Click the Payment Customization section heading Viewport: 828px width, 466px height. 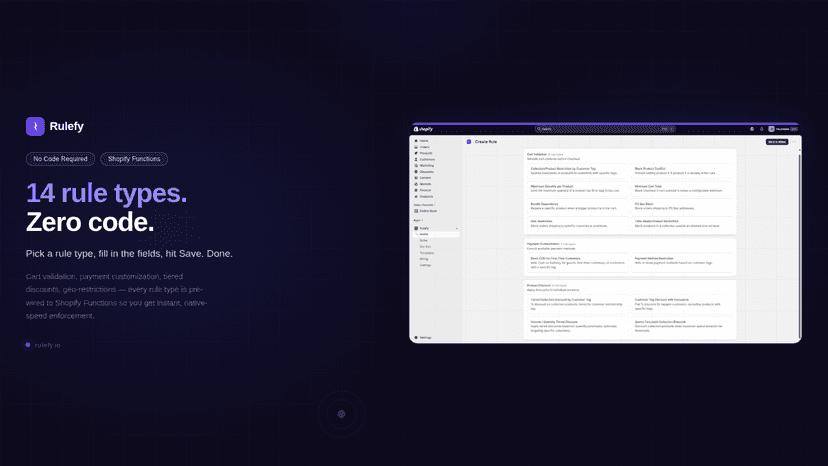pos(543,244)
